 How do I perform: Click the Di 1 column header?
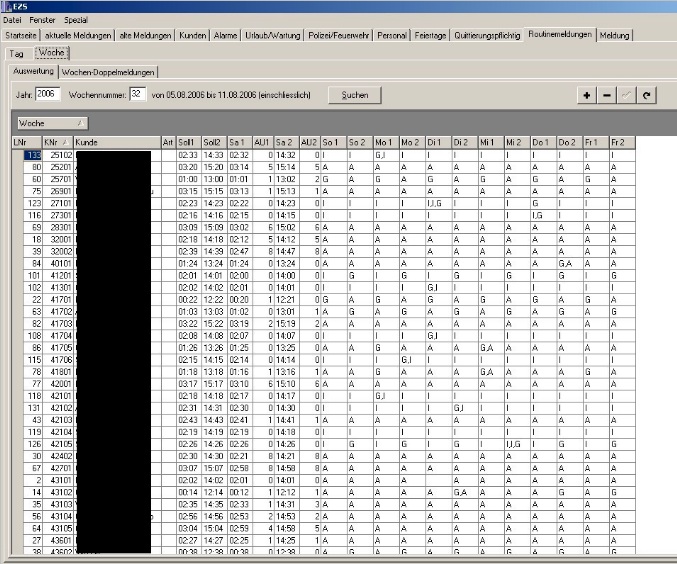pyautogui.click(x=439, y=143)
